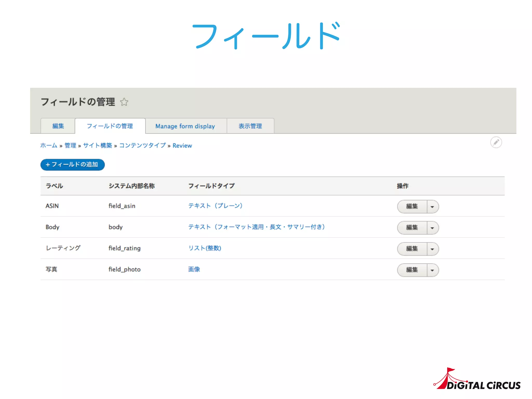Screen dimensions: 532x399
Task: Open the テキスト（フォーマット適用・長文・サマリー付き） link
Action: pyautogui.click(x=256, y=227)
